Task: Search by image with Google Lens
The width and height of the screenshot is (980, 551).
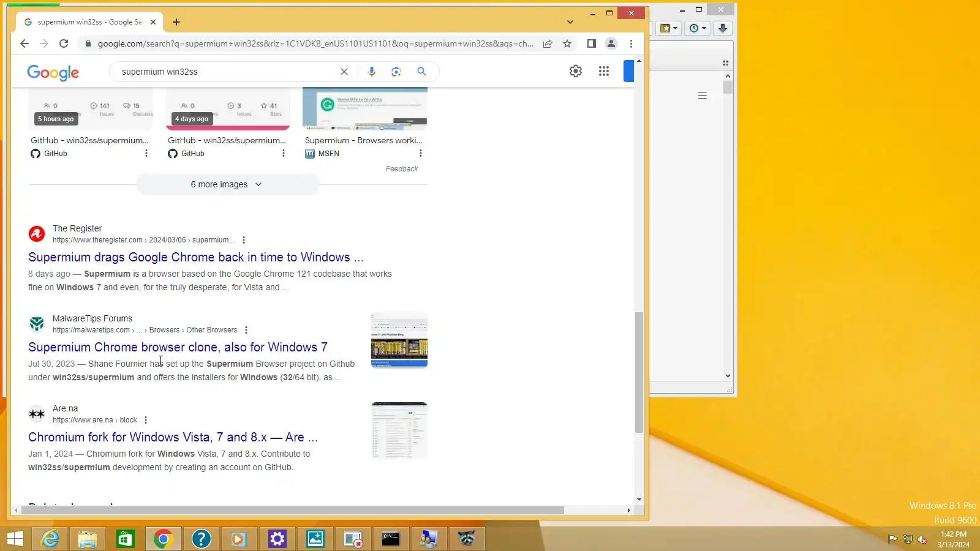Action: coord(396,72)
